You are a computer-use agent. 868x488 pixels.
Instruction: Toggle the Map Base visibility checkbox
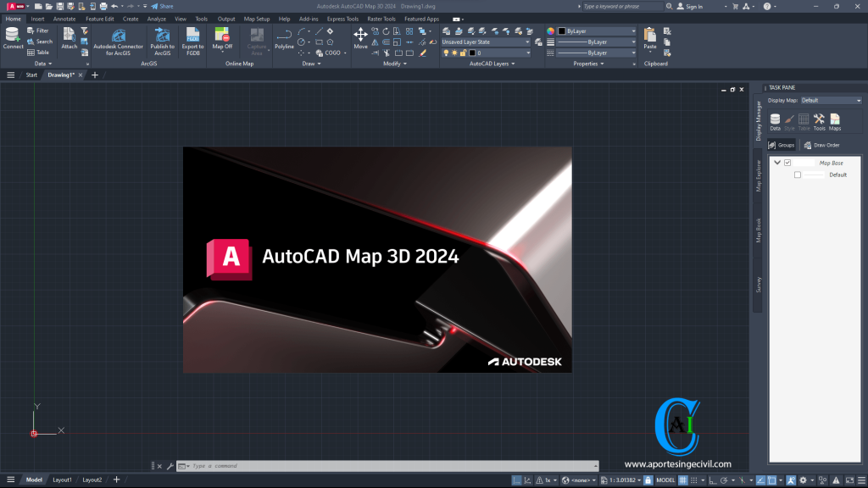[789, 162]
